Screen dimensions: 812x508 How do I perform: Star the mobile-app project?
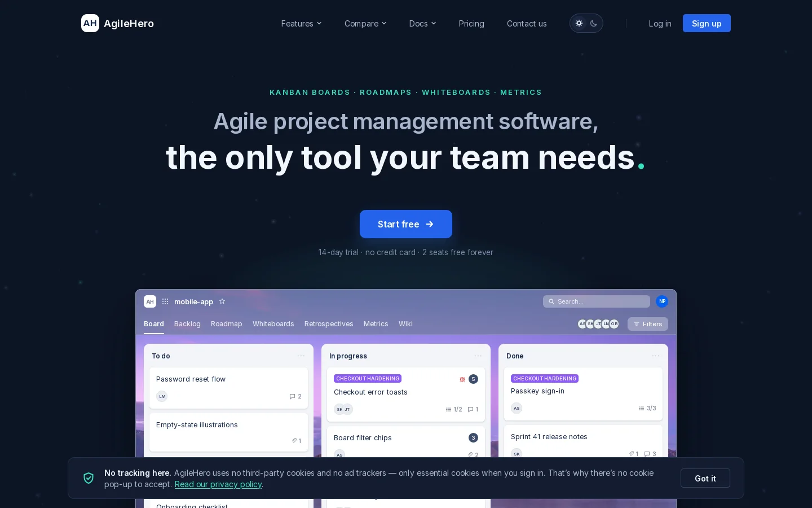coord(222,301)
